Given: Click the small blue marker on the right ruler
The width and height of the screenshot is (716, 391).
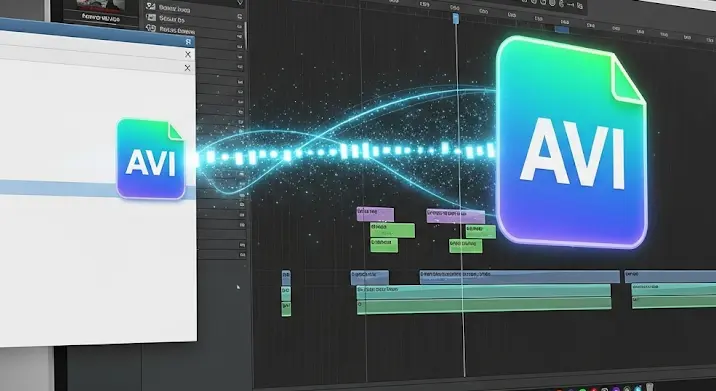Looking at the screenshot, I should click(x=562, y=30).
